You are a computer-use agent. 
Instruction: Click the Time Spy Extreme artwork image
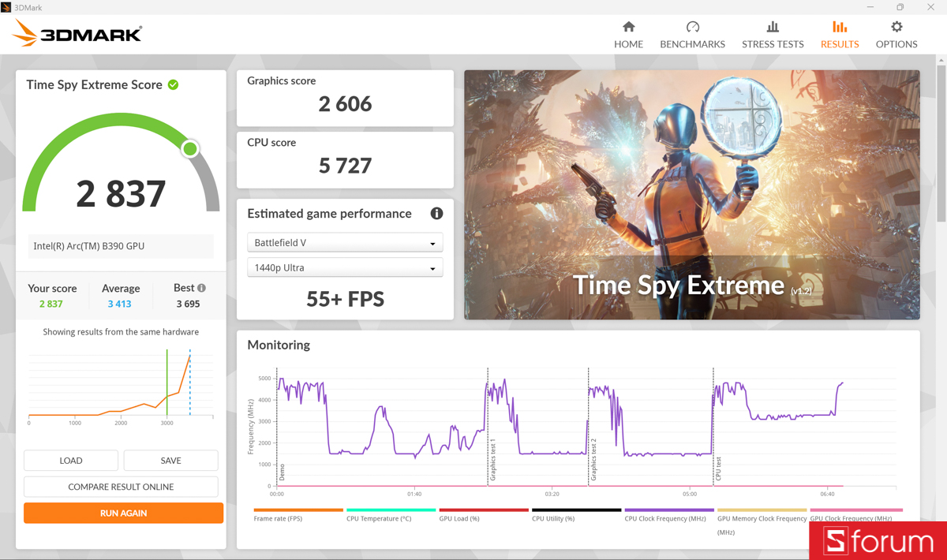coord(691,195)
